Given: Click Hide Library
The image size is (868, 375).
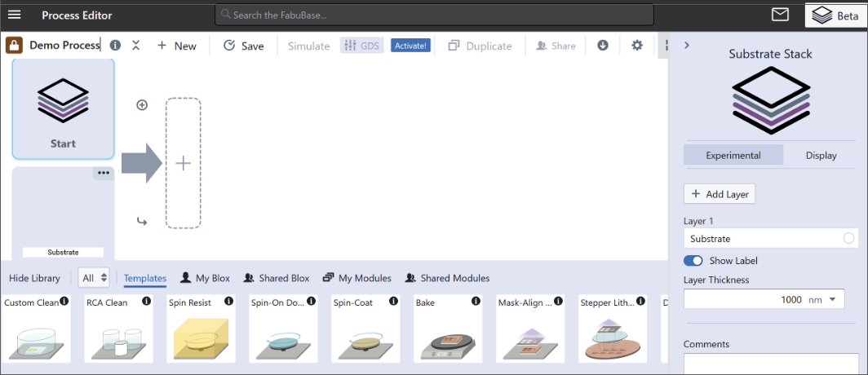Looking at the screenshot, I should pyautogui.click(x=34, y=278).
